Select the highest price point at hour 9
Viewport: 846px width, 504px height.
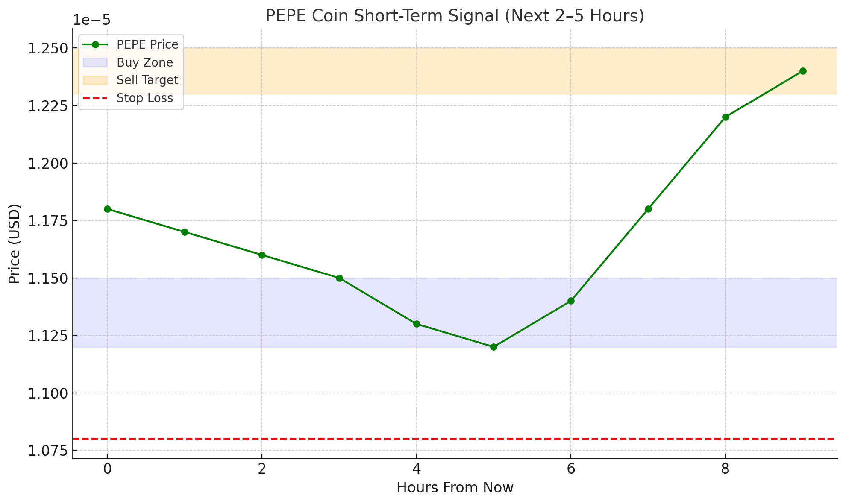pos(803,71)
